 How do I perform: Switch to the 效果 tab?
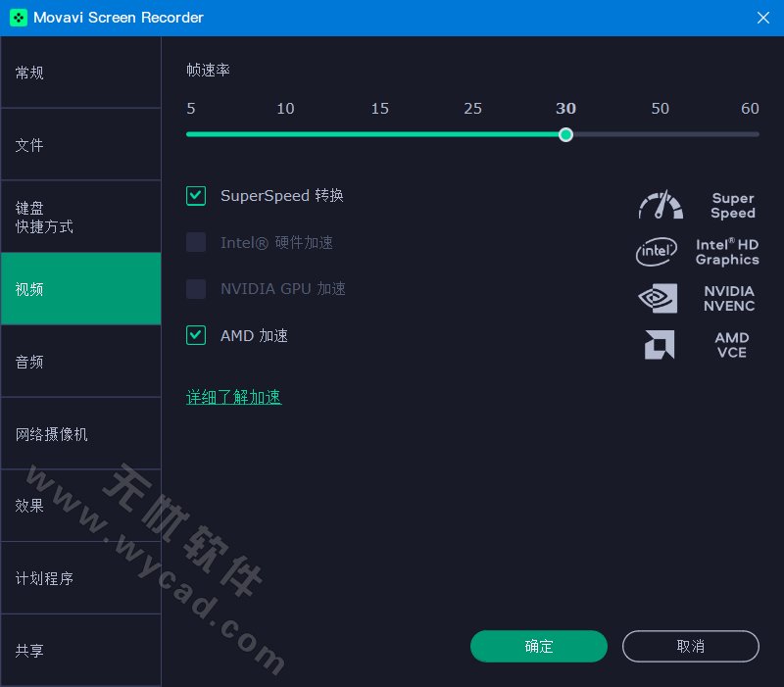[x=81, y=506]
